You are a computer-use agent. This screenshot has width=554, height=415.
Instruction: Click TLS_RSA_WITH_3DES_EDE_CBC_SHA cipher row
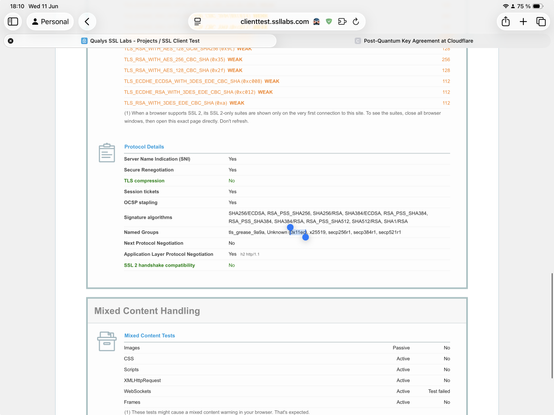click(287, 103)
